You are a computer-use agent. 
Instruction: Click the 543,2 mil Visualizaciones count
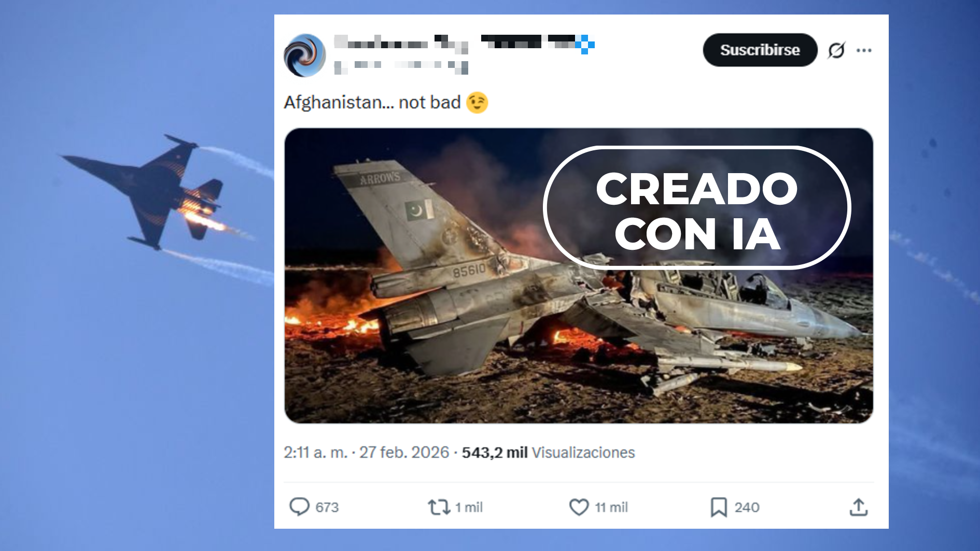click(548, 453)
